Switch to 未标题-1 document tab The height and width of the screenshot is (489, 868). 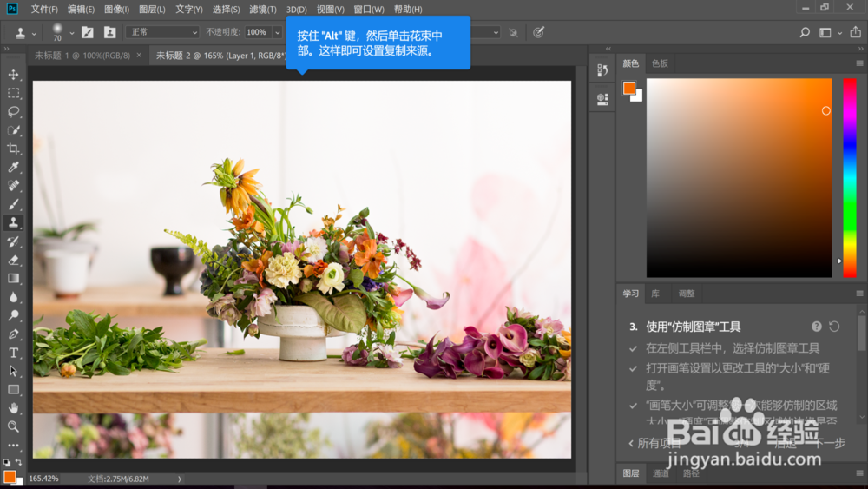tap(82, 56)
